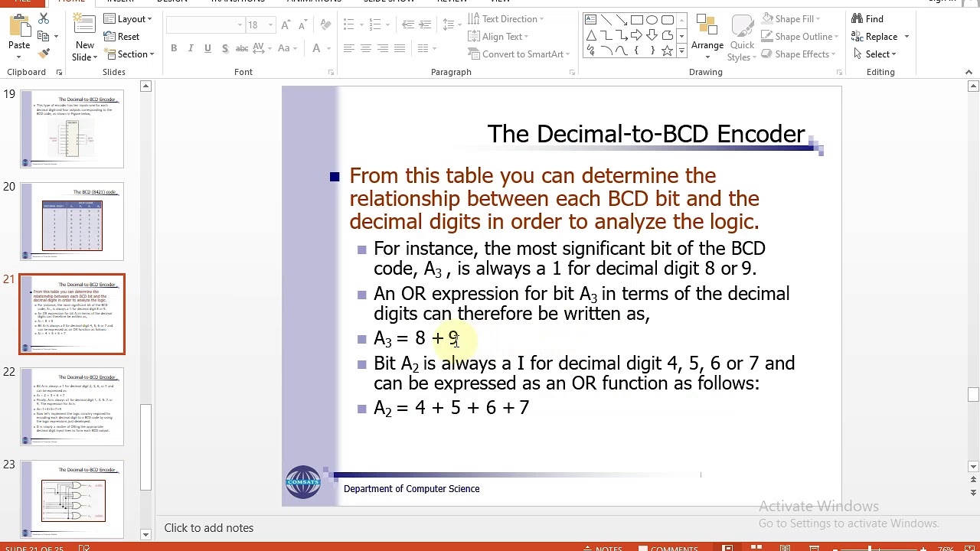Switch to Slide Sorter view
The image size is (980, 551).
click(x=756, y=548)
